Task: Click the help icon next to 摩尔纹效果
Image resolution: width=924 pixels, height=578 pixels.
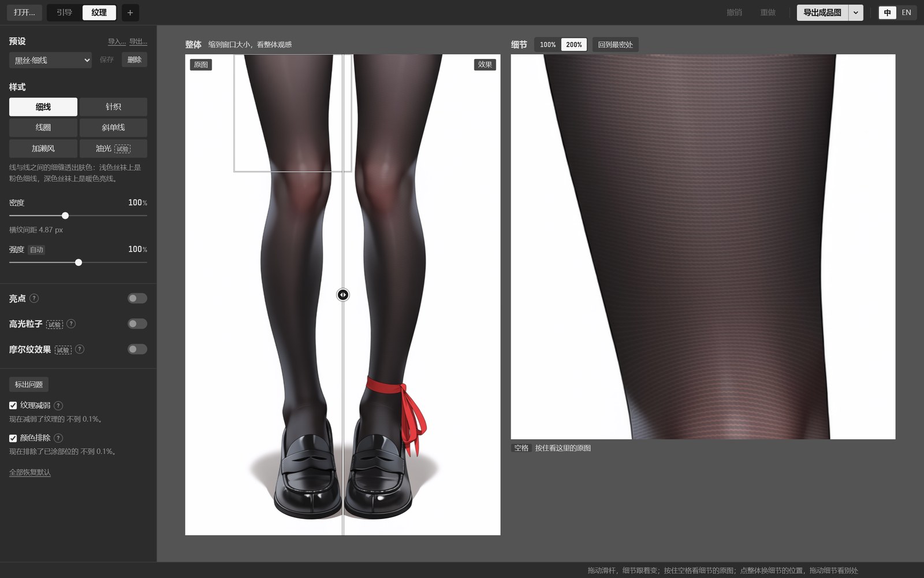Action: 80,349
